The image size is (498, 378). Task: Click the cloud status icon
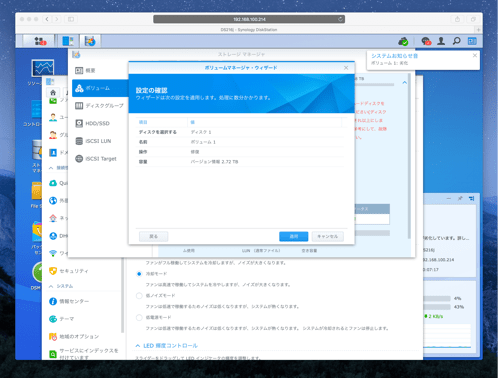(x=403, y=41)
